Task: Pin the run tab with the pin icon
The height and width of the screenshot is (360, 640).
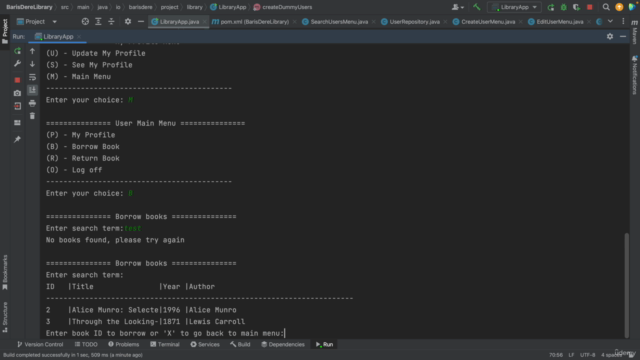Action: (x=17, y=140)
